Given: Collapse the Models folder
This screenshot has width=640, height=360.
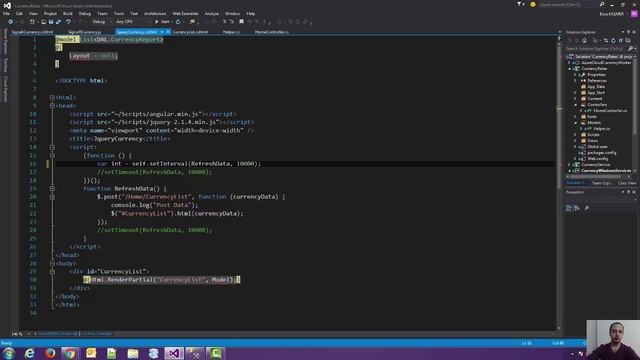Looking at the screenshot, I should pos(576,122).
